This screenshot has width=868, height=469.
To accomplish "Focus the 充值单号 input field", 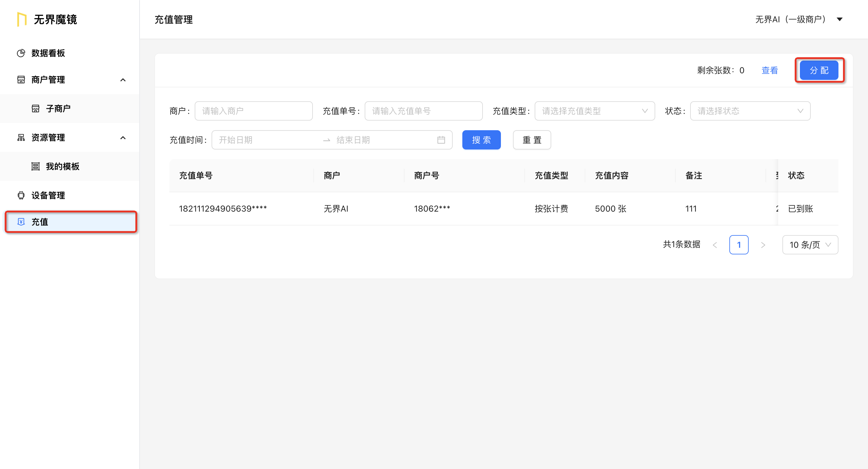I will [423, 111].
